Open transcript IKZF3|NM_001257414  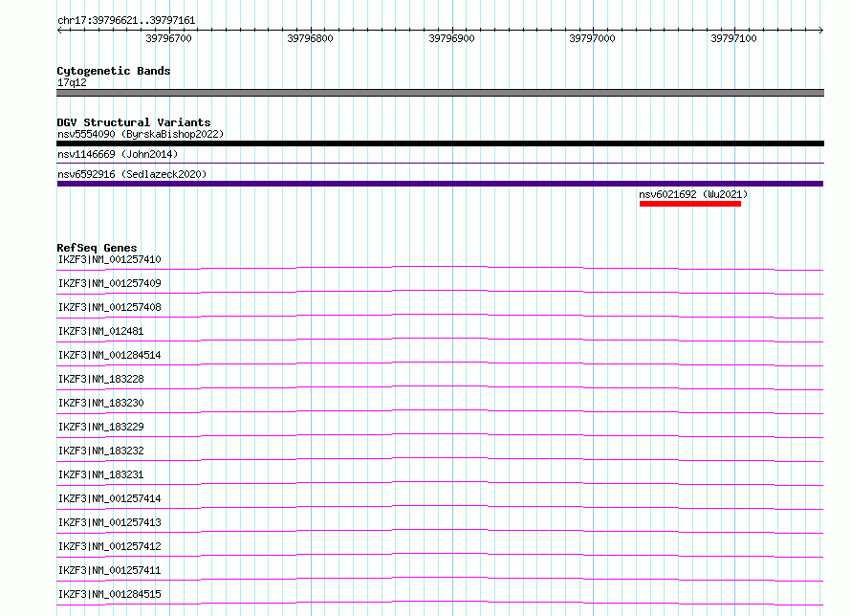(110, 498)
